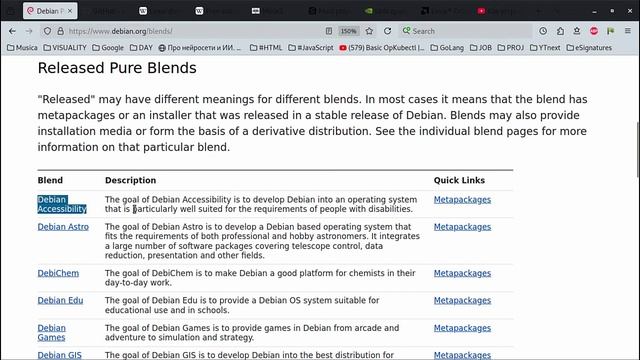This screenshot has height=360, width=640.
Task: Open the eSignatures bookmarks folder
Action: click(589, 48)
